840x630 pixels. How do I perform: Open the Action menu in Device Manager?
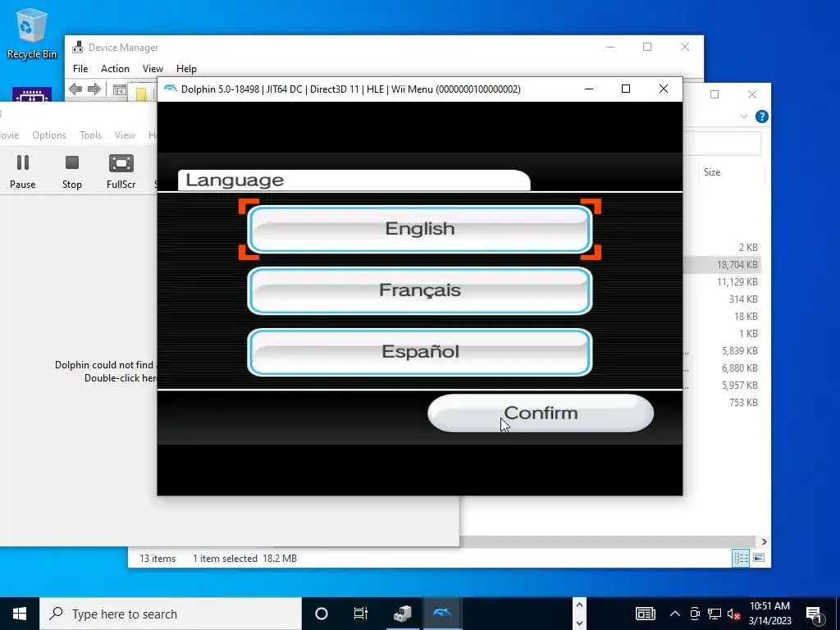pyautogui.click(x=115, y=69)
